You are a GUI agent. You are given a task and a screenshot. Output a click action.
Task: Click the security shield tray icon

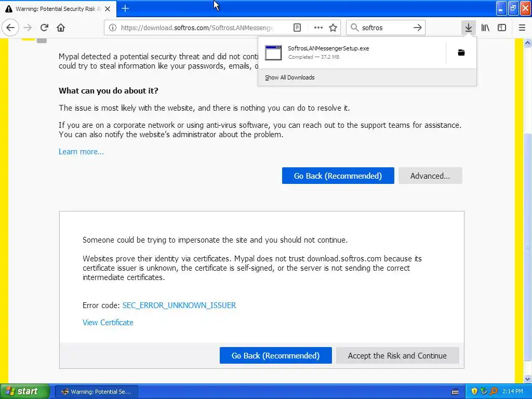[x=474, y=391]
